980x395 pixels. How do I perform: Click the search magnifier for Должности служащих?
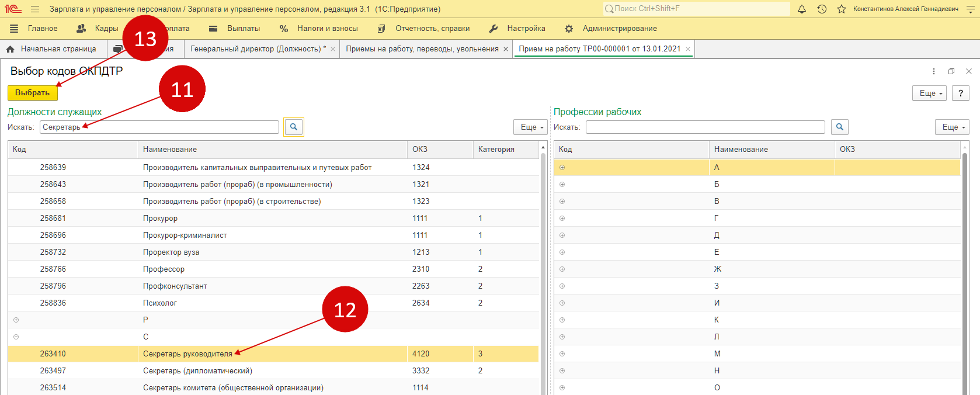[294, 127]
